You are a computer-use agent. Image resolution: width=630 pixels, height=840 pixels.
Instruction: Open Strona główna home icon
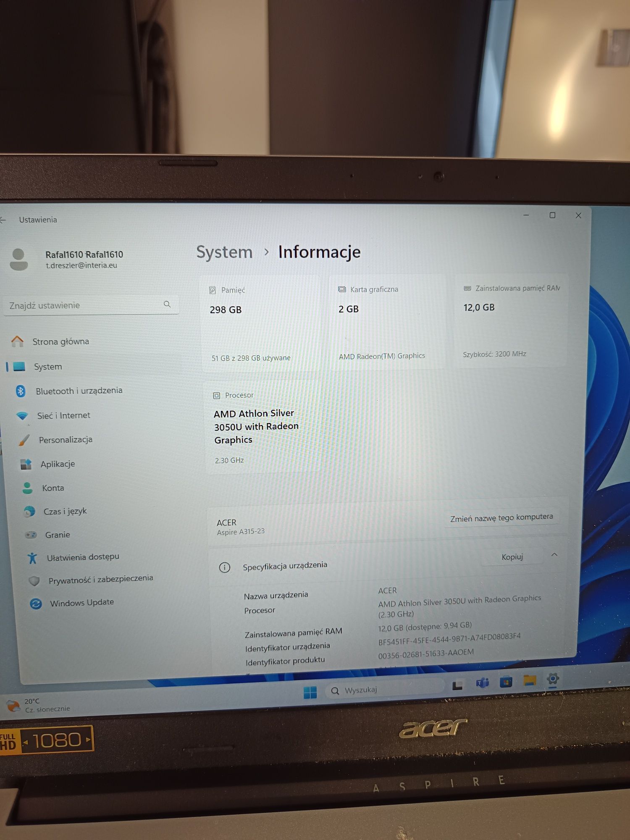pyautogui.click(x=17, y=341)
